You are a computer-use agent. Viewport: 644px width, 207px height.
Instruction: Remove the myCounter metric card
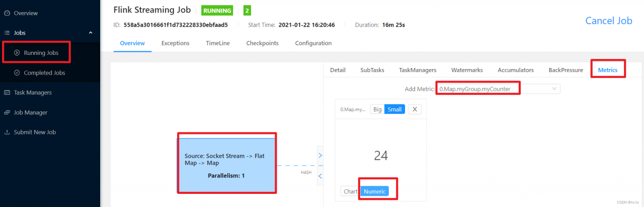(415, 109)
